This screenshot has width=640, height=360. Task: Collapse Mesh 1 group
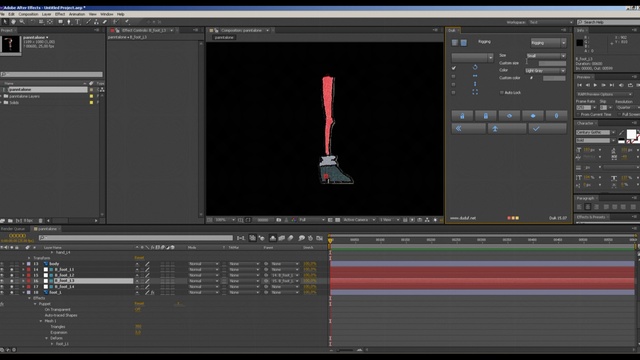pos(41,321)
